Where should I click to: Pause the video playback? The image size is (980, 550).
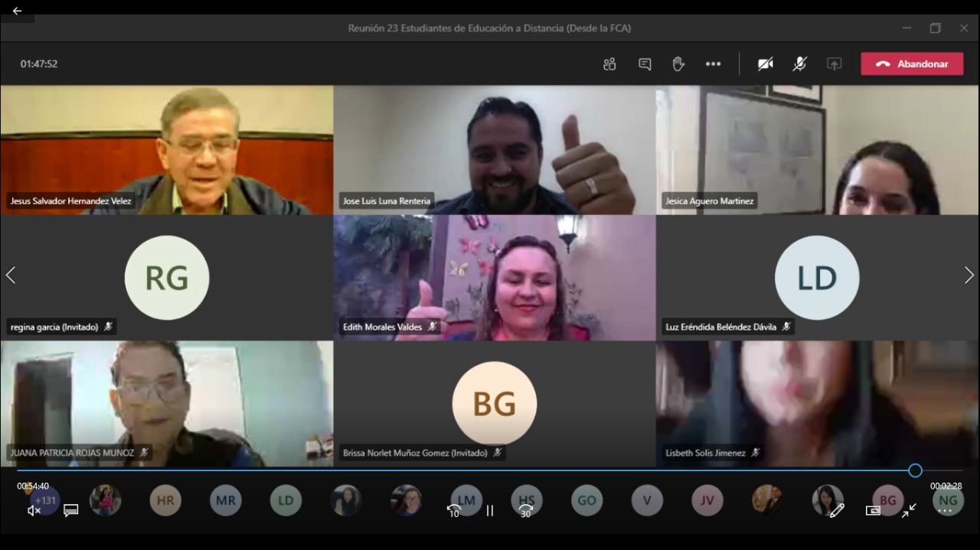pyautogui.click(x=490, y=510)
